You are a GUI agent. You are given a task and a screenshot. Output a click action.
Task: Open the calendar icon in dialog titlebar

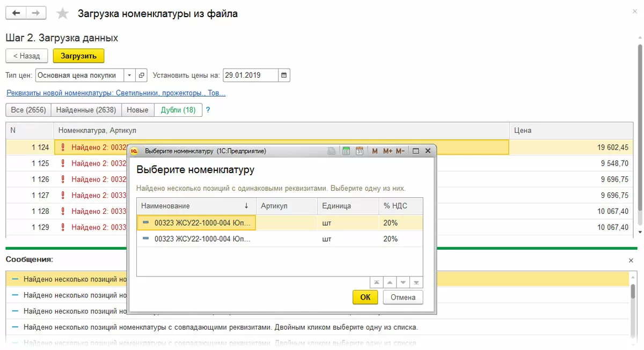click(360, 151)
